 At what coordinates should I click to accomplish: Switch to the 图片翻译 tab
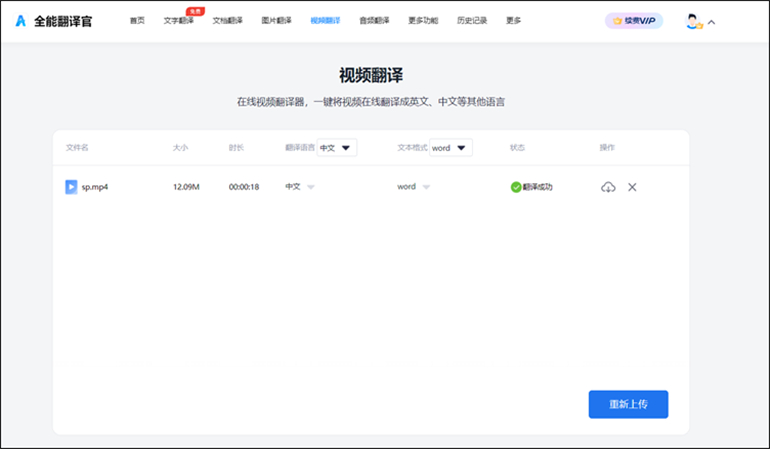click(276, 21)
